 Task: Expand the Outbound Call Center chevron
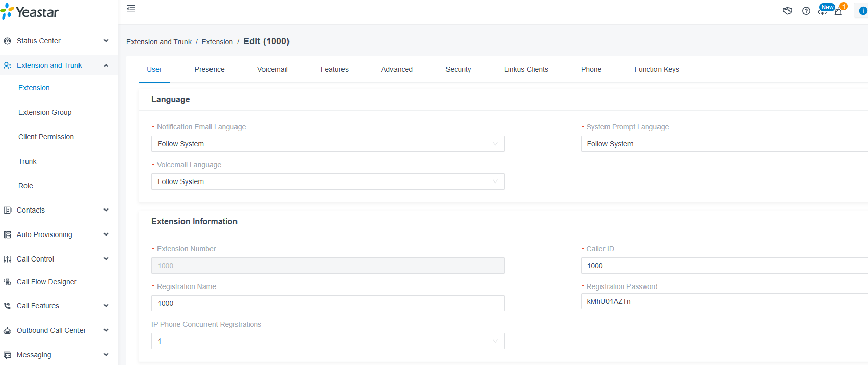tap(106, 330)
